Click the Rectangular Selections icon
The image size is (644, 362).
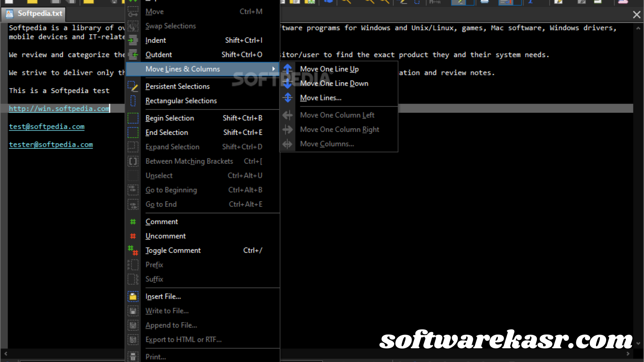pyautogui.click(x=133, y=101)
